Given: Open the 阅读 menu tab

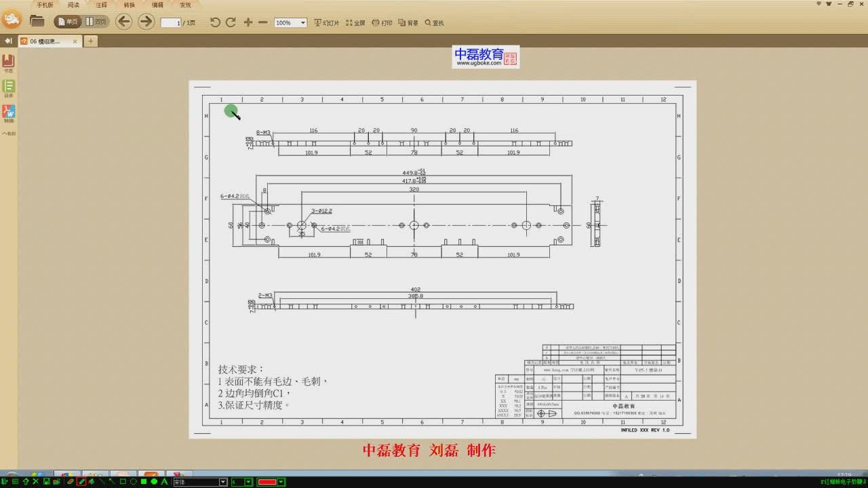Looking at the screenshot, I should 73,5.
